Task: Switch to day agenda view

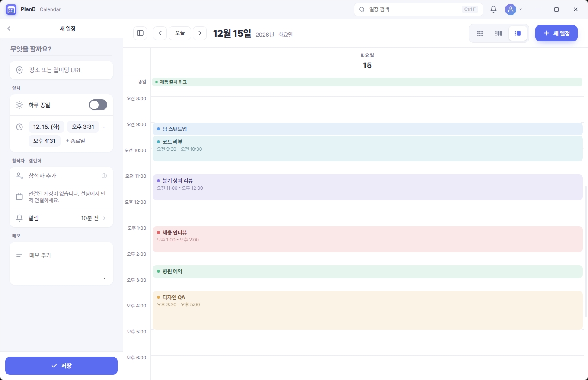Action: click(518, 33)
